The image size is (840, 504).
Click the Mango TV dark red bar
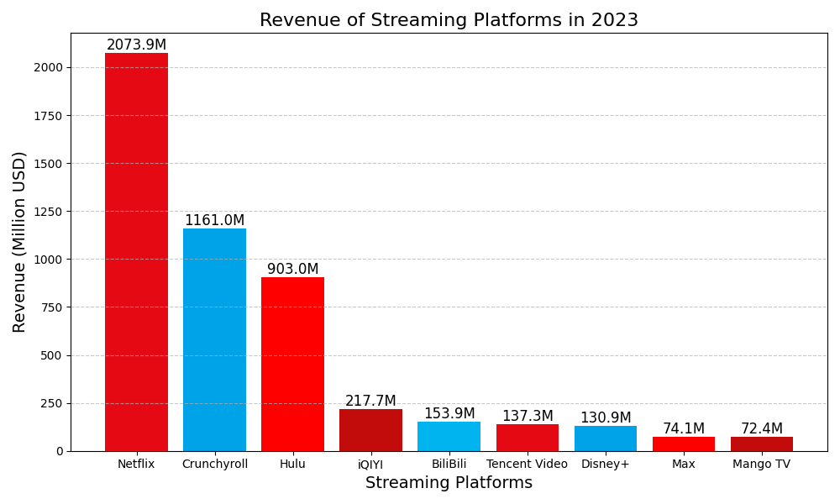[x=762, y=444]
